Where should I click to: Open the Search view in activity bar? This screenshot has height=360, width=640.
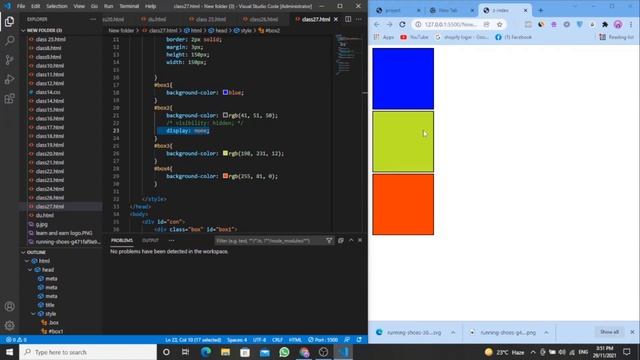[9, 40]
